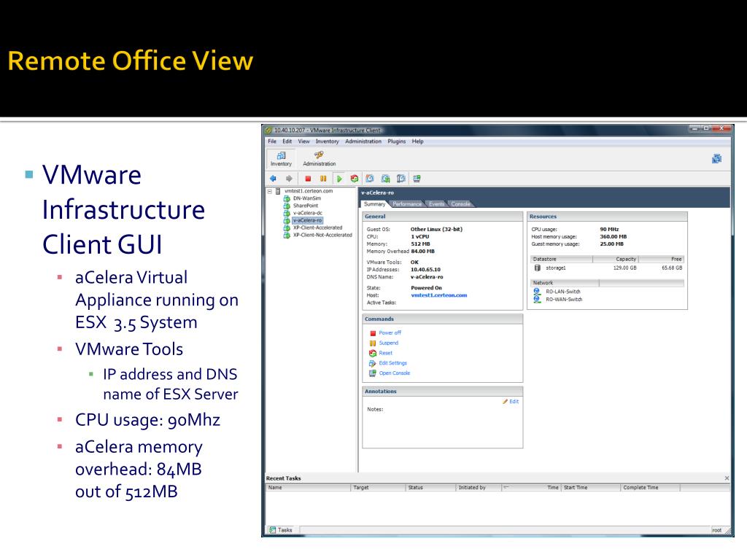
Task: Click the Tasks button in status bar
Action: [x=281, y=529]
